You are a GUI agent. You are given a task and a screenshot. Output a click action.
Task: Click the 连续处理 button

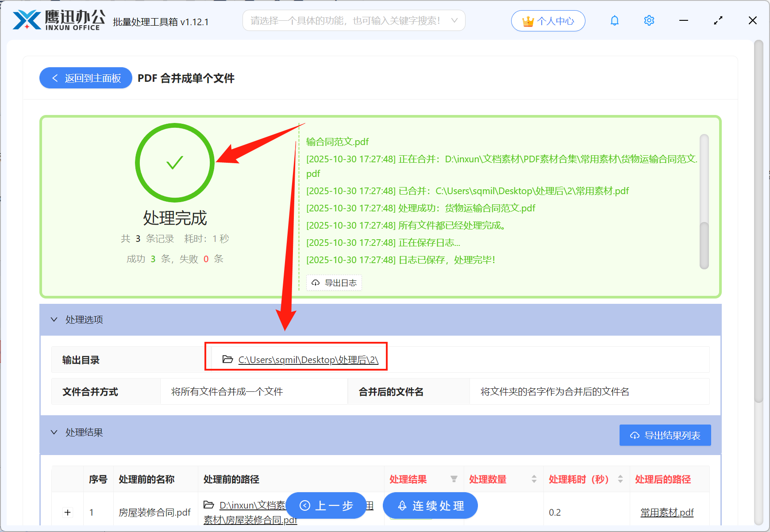tap(430, 505)
